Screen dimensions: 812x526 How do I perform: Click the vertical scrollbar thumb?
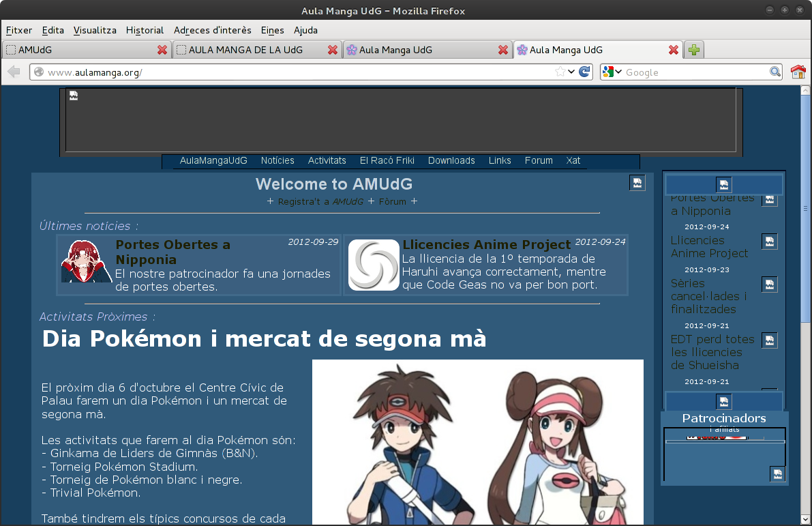coord(805,209)
